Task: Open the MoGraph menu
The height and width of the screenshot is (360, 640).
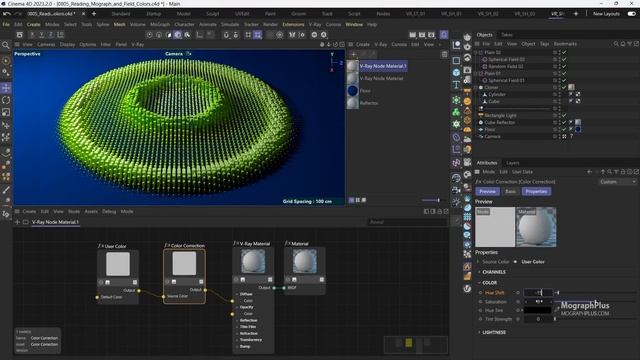Action: [160, 24]
